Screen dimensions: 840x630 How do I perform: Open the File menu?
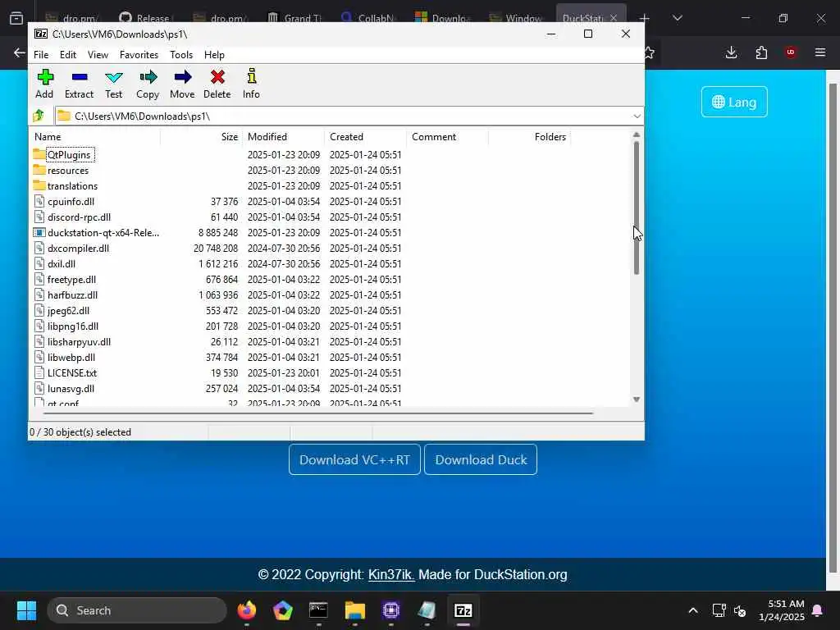pyautogui.click(x=41, y=55)
